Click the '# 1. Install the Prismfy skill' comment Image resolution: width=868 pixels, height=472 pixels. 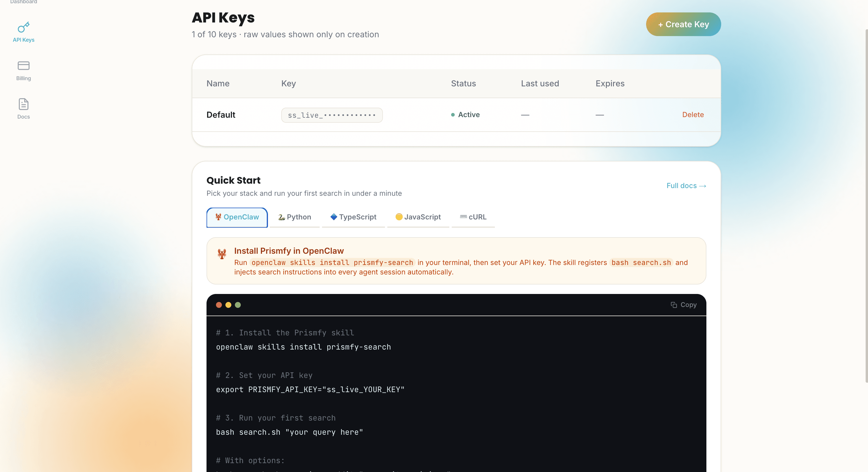click(x=285, y=333)
